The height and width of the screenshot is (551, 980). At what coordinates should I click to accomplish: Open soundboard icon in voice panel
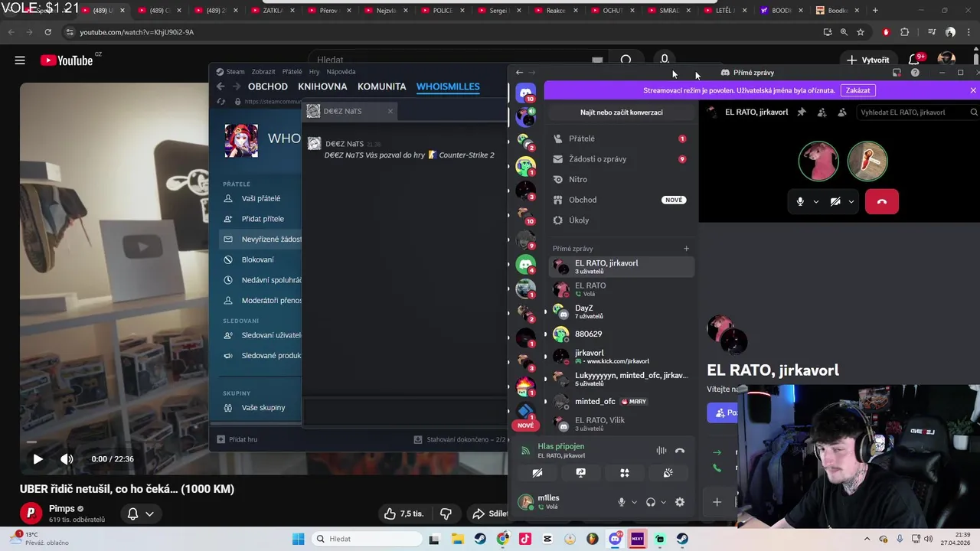pyautogui.click(x=668, y=473)
